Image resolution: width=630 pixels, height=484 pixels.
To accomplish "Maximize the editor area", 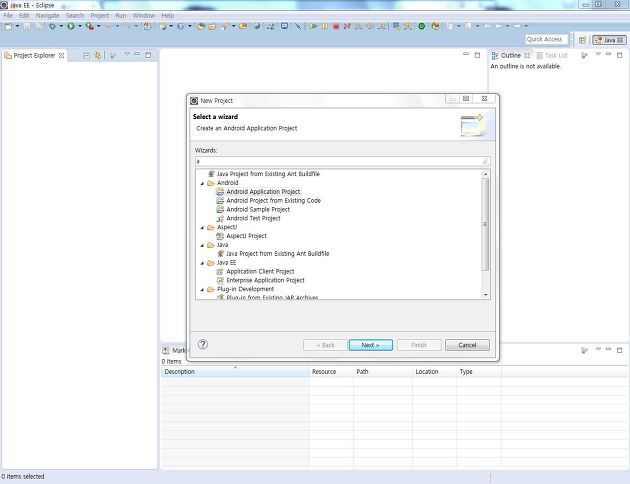I will 477,55.
